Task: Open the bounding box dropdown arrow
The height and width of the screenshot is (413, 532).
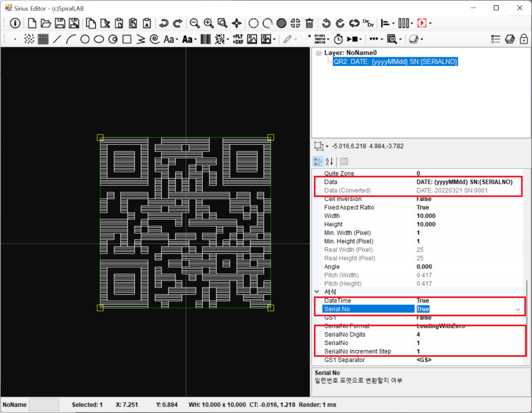Action: tap(327, 146)
